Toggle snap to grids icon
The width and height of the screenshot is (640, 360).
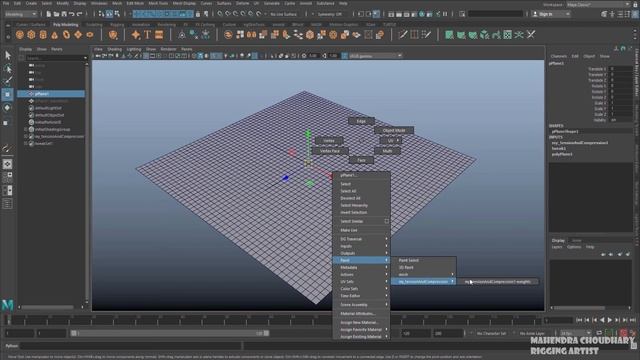[220, 14]
